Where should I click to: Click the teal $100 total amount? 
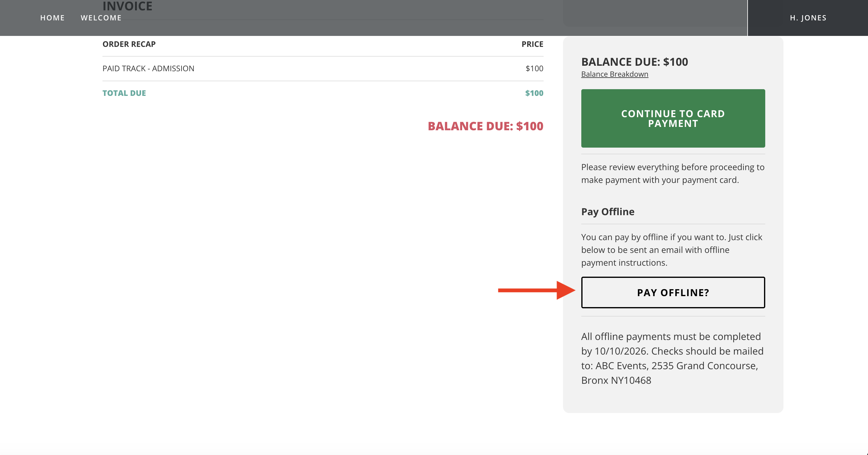(x=534, y=93)
